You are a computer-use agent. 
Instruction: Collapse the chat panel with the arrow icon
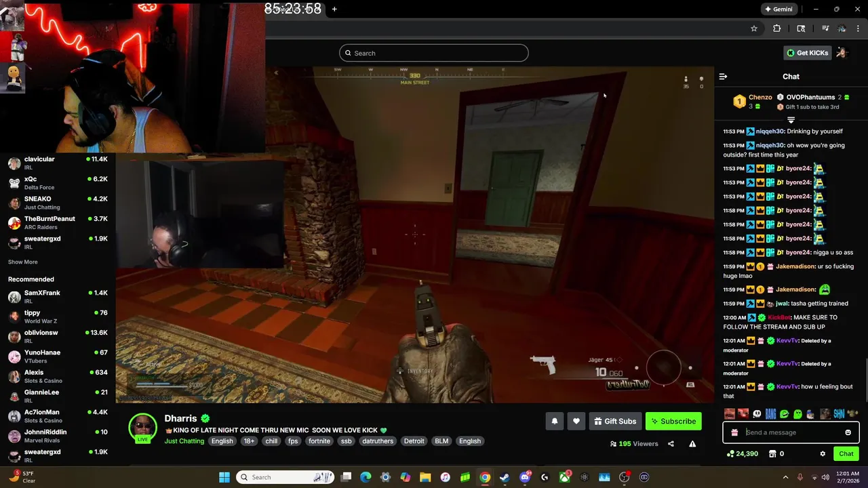pos(723,77)
